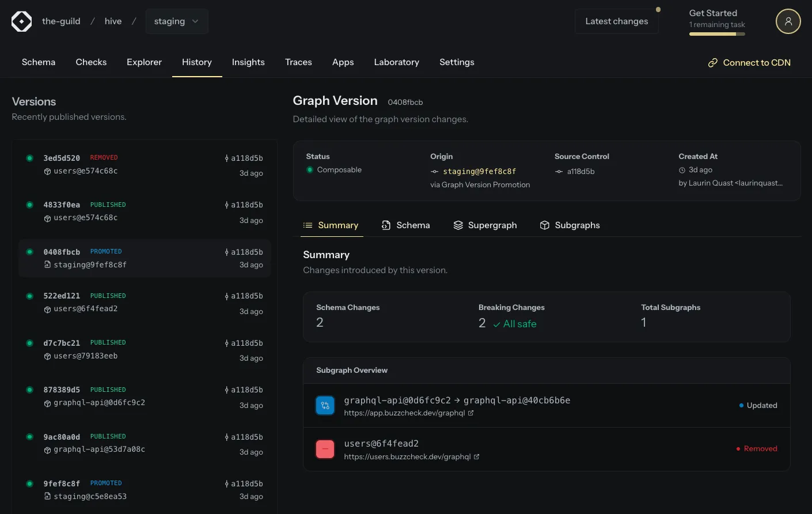
Task: Select version 878389d5 in versions list
Action: tap(145, 397)
